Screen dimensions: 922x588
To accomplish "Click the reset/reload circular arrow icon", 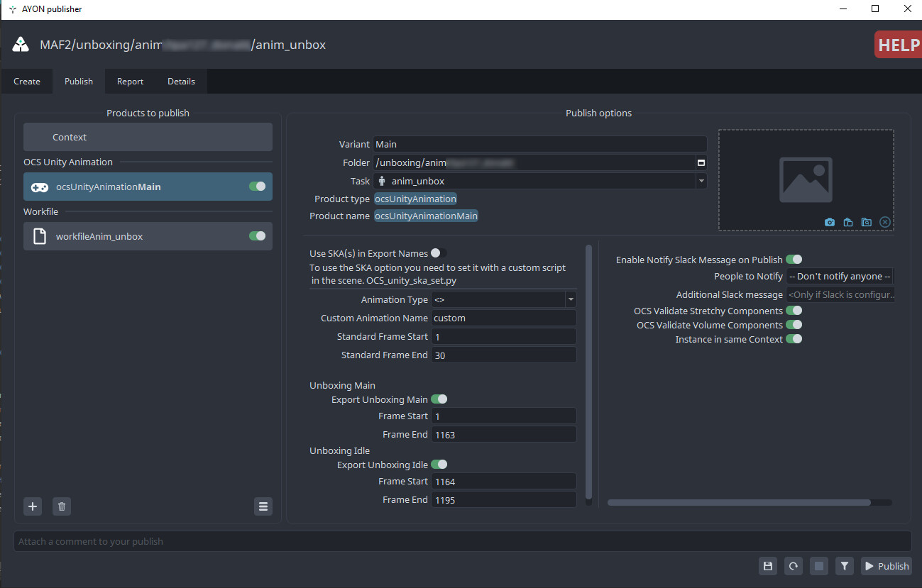I will (794, 566).
